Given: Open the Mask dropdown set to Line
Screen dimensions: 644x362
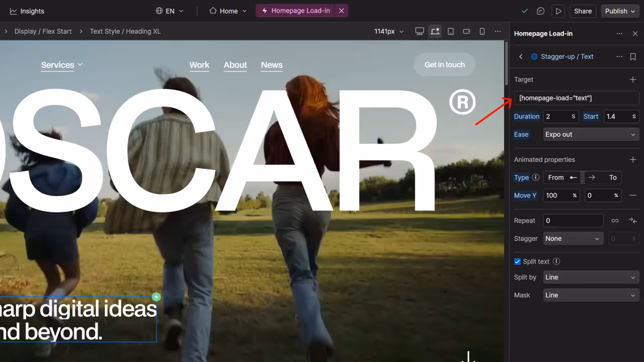Looking at the screenshot, I should (x=591, y=295).
